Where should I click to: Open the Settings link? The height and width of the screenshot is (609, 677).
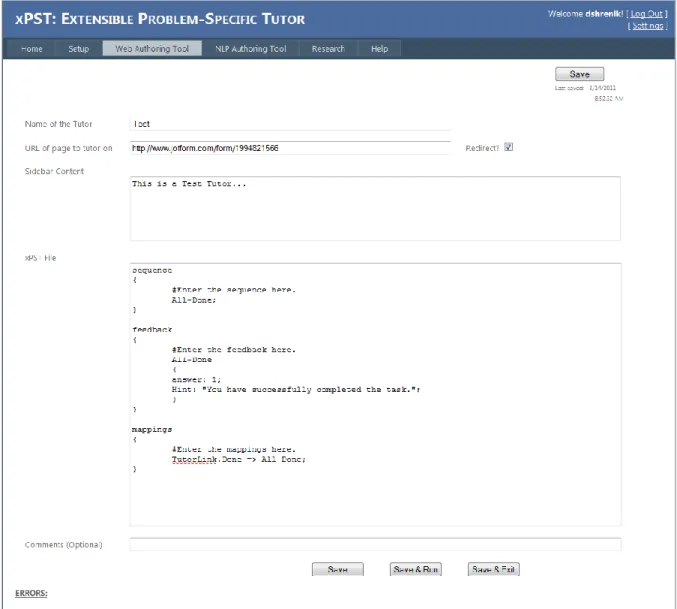point(648,26)
